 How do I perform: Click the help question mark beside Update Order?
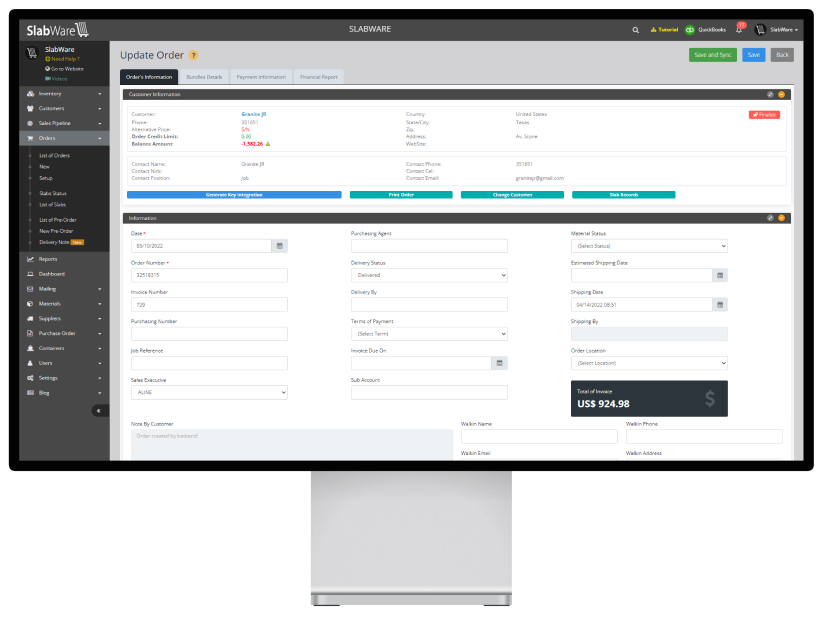click(x=193, y=55)
